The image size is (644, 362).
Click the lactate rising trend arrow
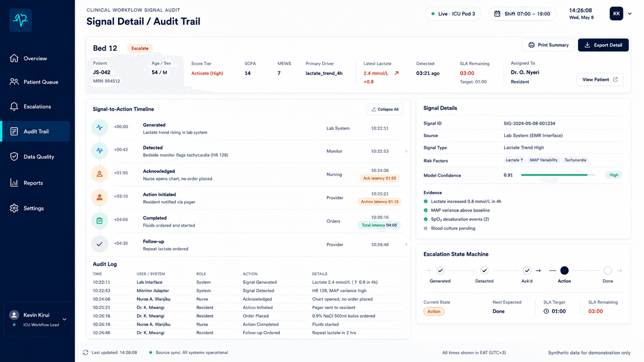click(396, 73)
